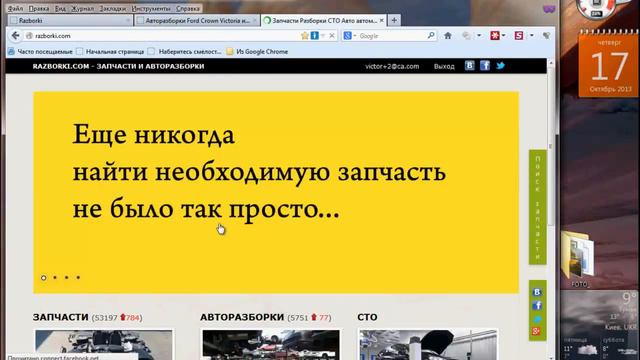640x360 pixels.
Task: Click Twitter icon in green side share panel
Action: pos(537,319)
